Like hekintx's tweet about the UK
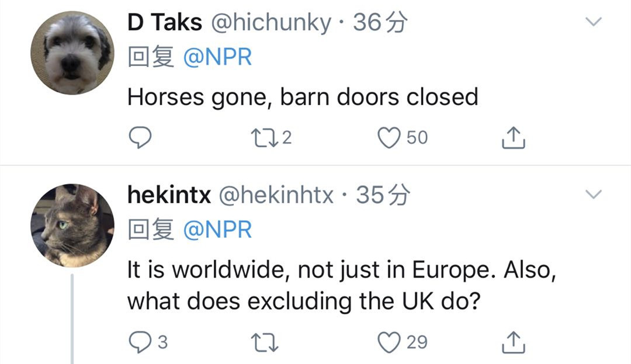 [x=389, y=342]
